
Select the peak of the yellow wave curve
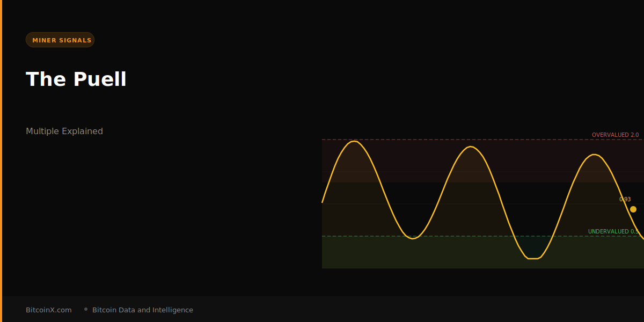pos(354,141)
